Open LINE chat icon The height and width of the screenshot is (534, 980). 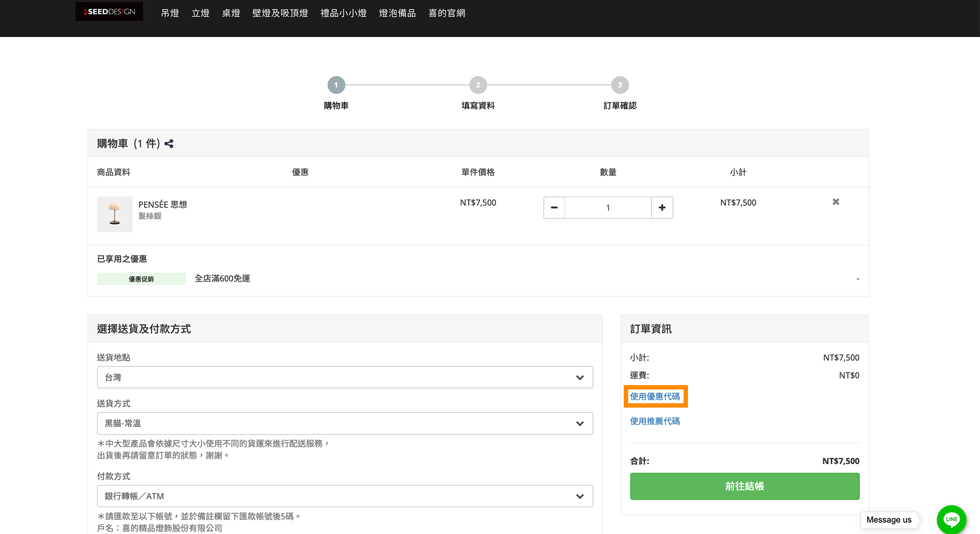point(951,519)
